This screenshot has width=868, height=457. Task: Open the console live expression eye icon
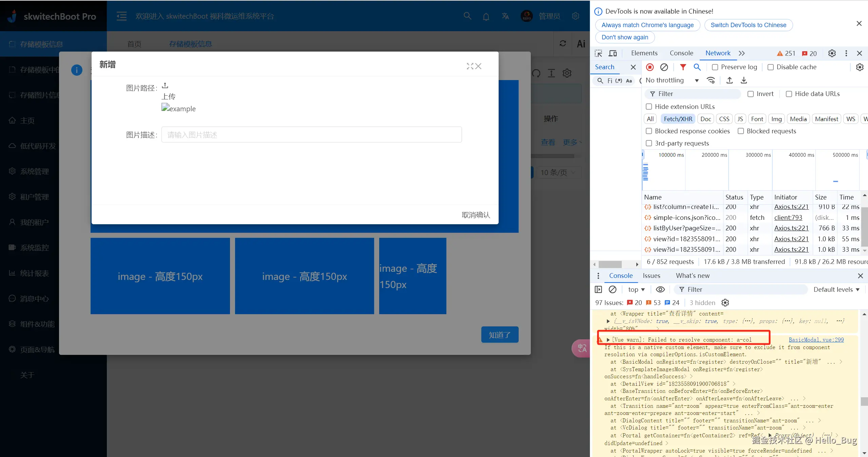(660, 289)
